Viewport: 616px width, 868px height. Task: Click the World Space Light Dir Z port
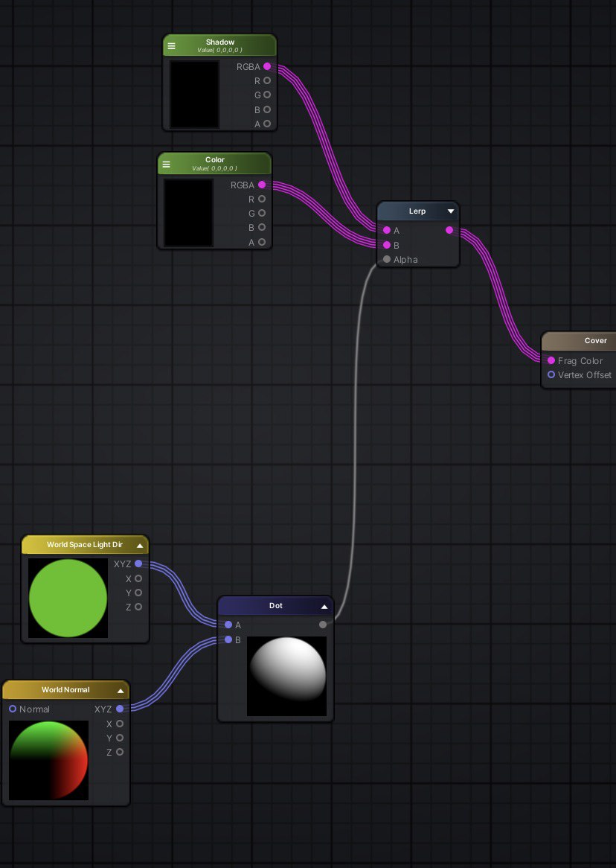tap(138, 607)
